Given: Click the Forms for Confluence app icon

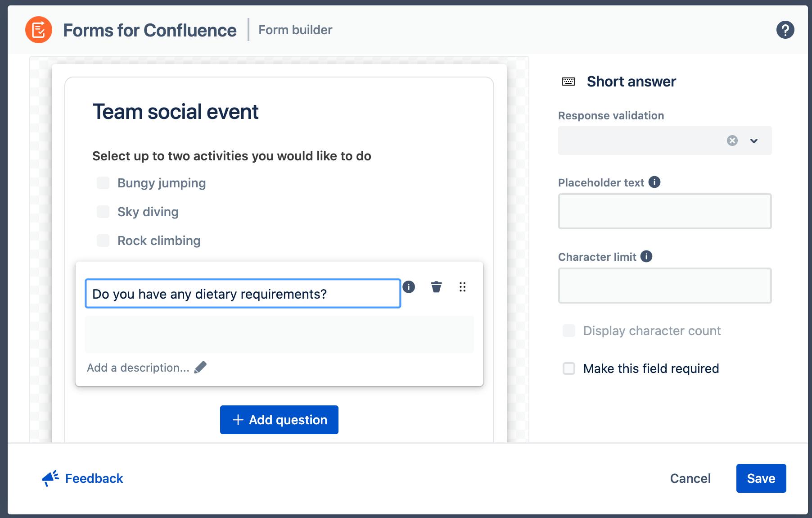Looking at the screenshot, I should coord(39,30).
